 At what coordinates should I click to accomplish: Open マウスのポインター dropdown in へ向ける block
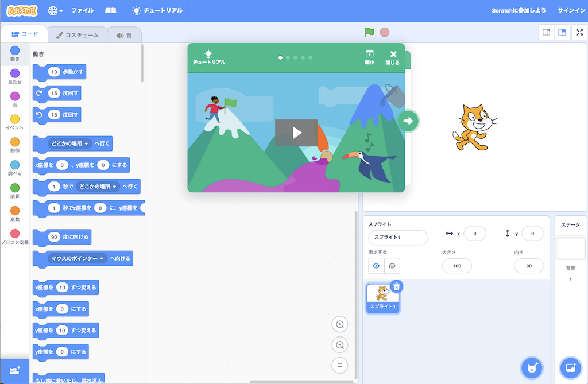(78, 258)
